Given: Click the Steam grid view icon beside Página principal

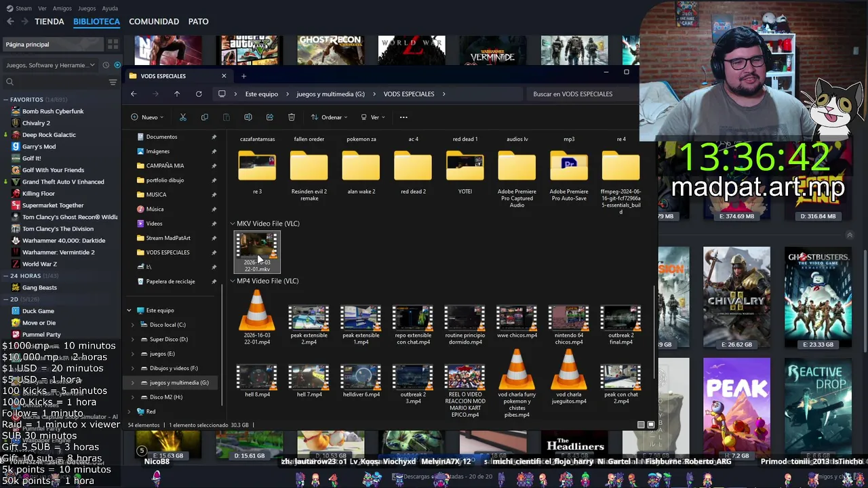Looking at the screenshot, I should pyautogui.click(x=113, y=44).
